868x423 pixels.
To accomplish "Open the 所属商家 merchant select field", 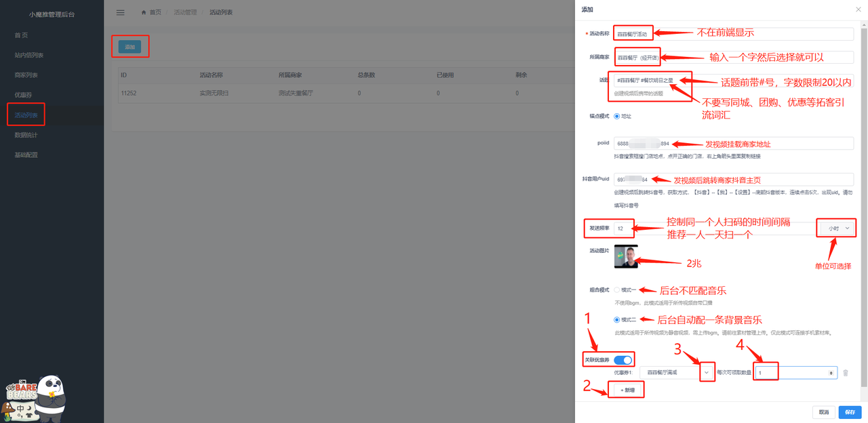I will [x=732, y=58].
